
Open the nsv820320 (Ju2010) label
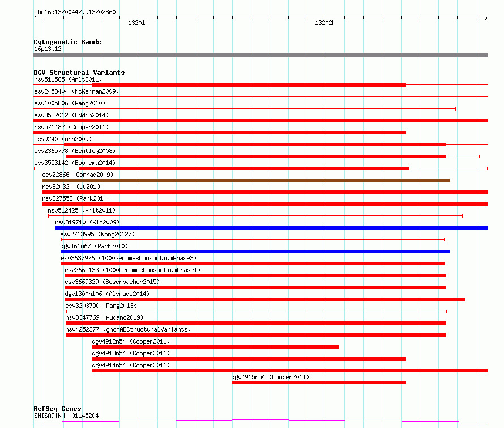[x=72, y=187]
